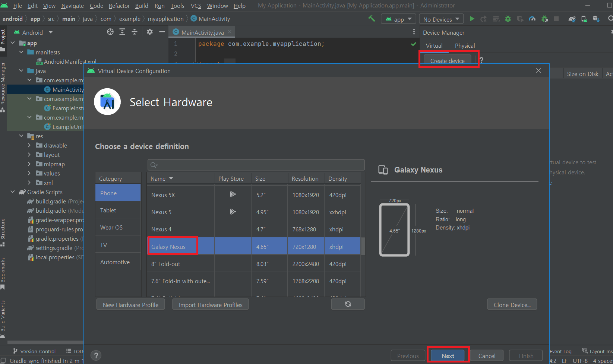613x364 pixels.
Task: Open the Profile app gauge icon
Action: coord(532,19)
